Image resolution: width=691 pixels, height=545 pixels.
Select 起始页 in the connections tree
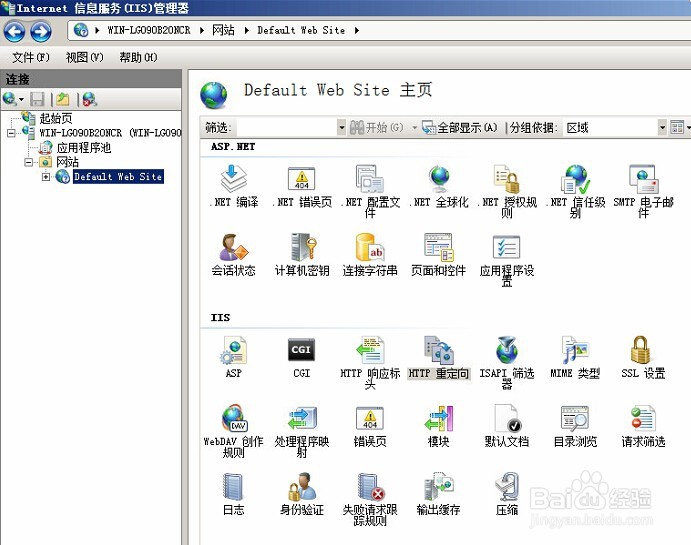click(x=56, y=118)
